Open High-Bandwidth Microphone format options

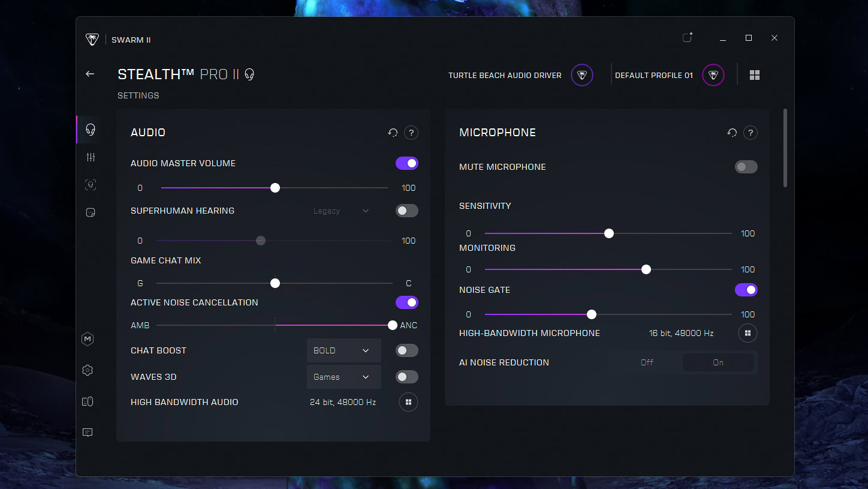pos(748,333)
